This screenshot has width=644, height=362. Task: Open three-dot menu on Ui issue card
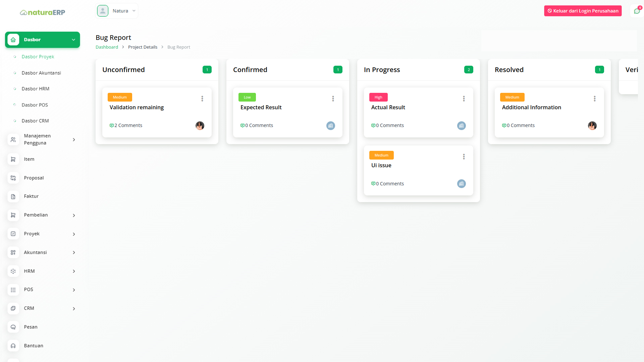[x=464, y=157]
